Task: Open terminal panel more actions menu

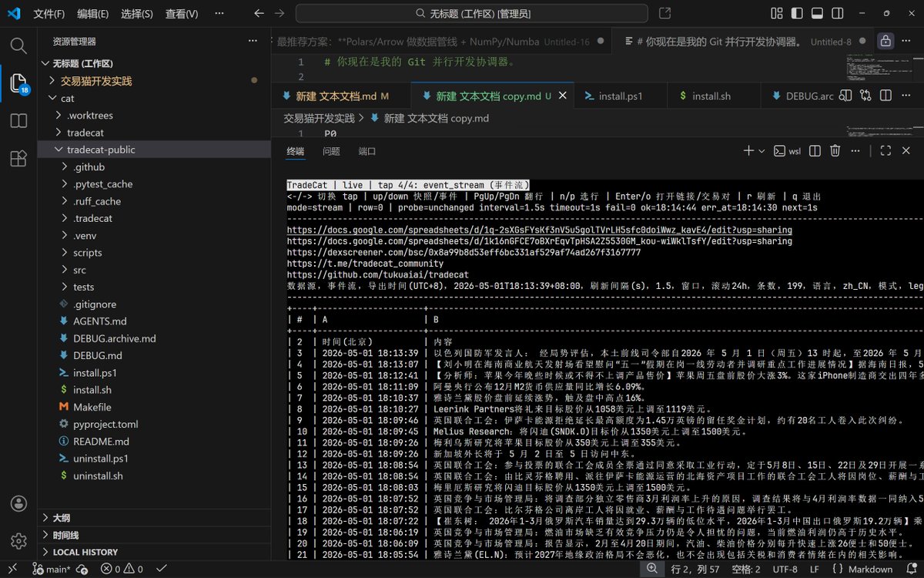Action: coord(856,151)
